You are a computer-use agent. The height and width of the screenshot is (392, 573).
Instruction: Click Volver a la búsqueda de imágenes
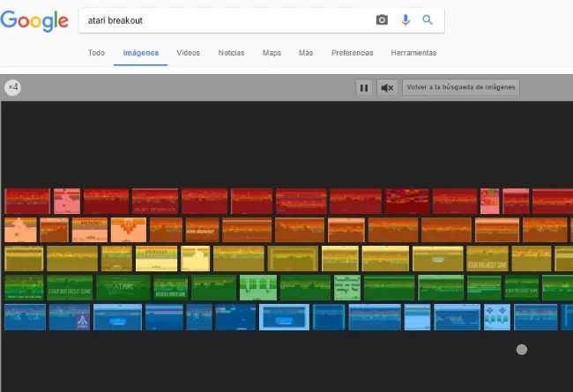click(x=461, y=87)
